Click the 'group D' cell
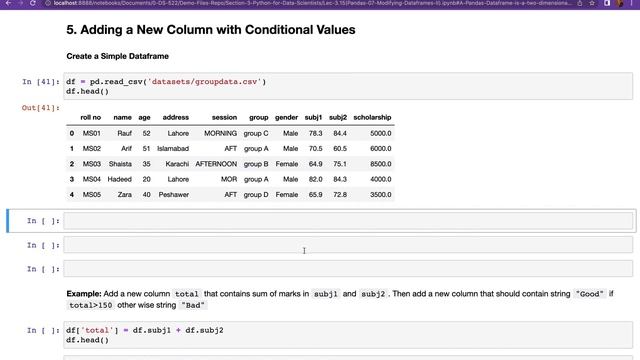 (x=256, y=195)
